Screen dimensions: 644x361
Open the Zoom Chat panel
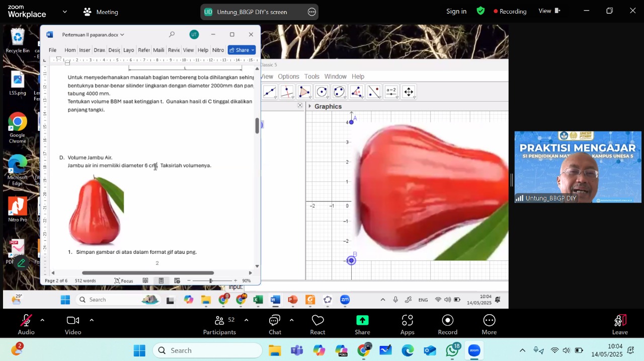click(x=275, y=324)
